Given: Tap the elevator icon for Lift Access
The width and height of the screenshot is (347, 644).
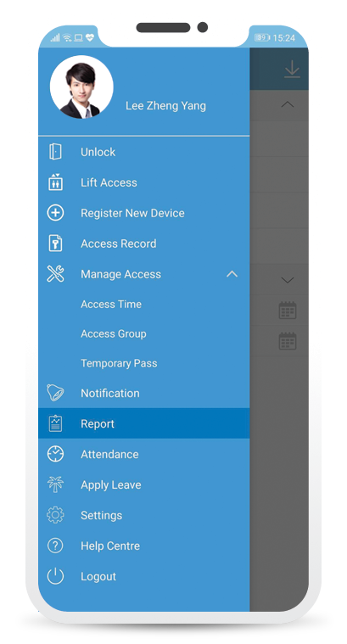Looking at the screenshot, I should (x=55, y=182).
